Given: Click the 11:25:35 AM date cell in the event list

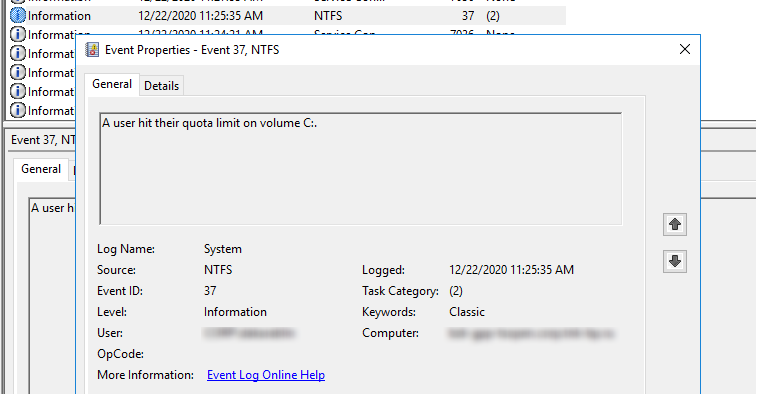Looking at the screenshot, I should tap(201, 16).
